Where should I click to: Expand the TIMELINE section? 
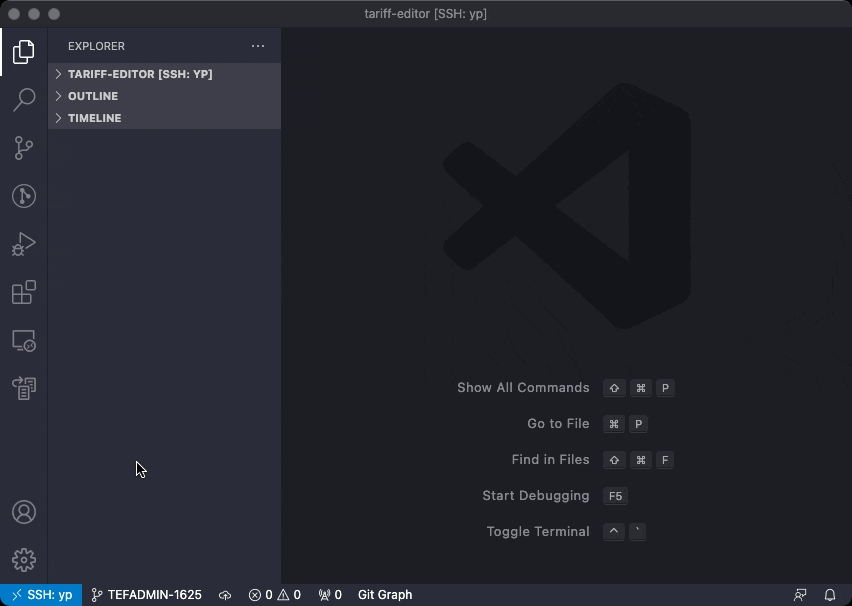click(93, 118)
